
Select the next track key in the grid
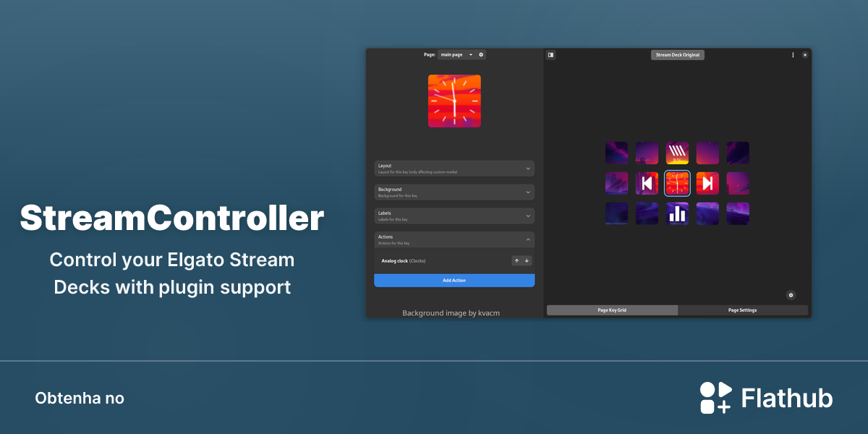coord(707,183)
